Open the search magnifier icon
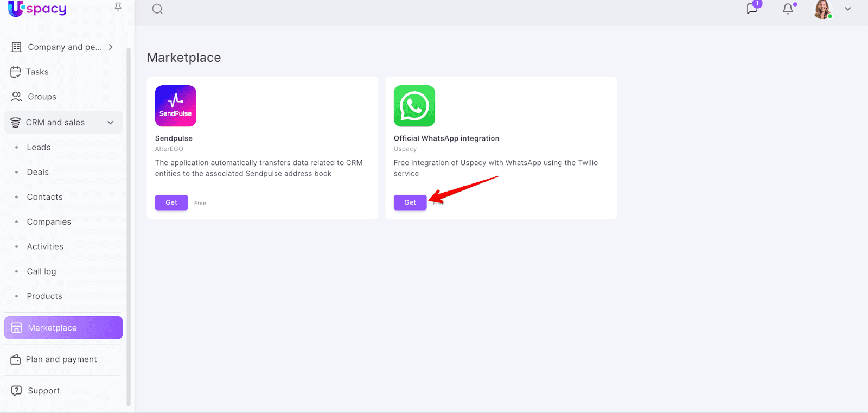Viewport: 868px width, 413px height. 157,9
